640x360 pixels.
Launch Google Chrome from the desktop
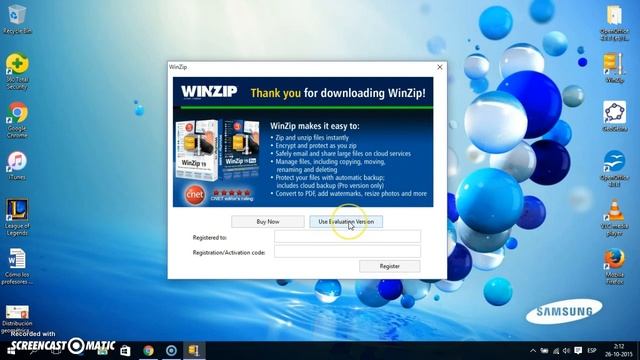point(17,120)
